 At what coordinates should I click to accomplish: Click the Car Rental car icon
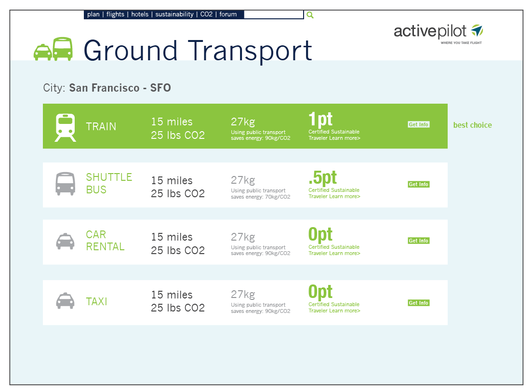coord(65,241)
